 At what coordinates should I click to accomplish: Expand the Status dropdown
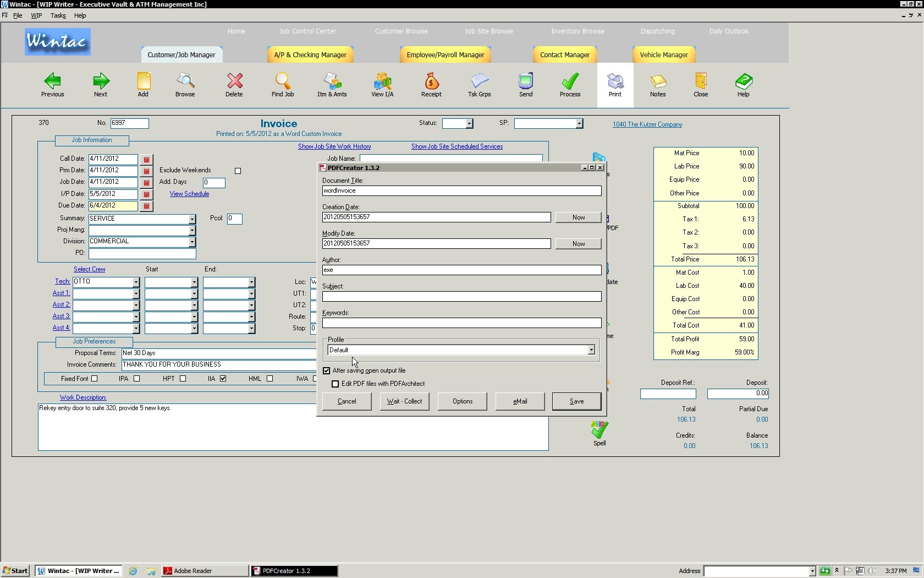pos(469,124)
